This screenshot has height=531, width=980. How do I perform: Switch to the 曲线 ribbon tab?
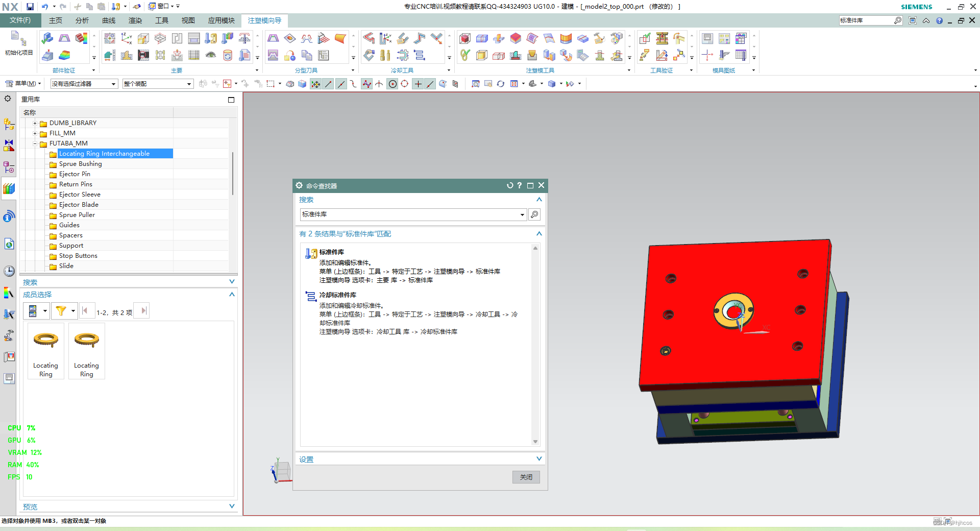(109, 20)
